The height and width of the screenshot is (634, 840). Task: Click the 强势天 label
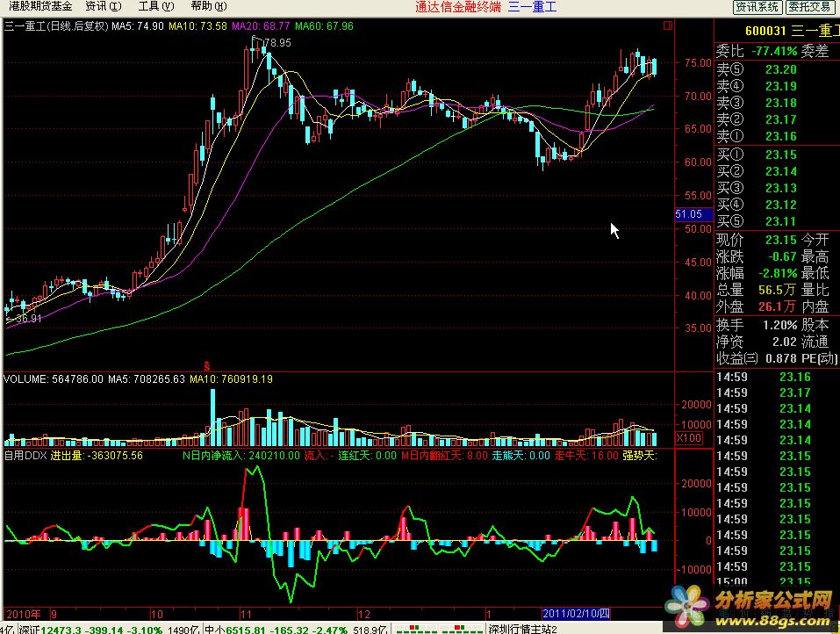(640, 456)
